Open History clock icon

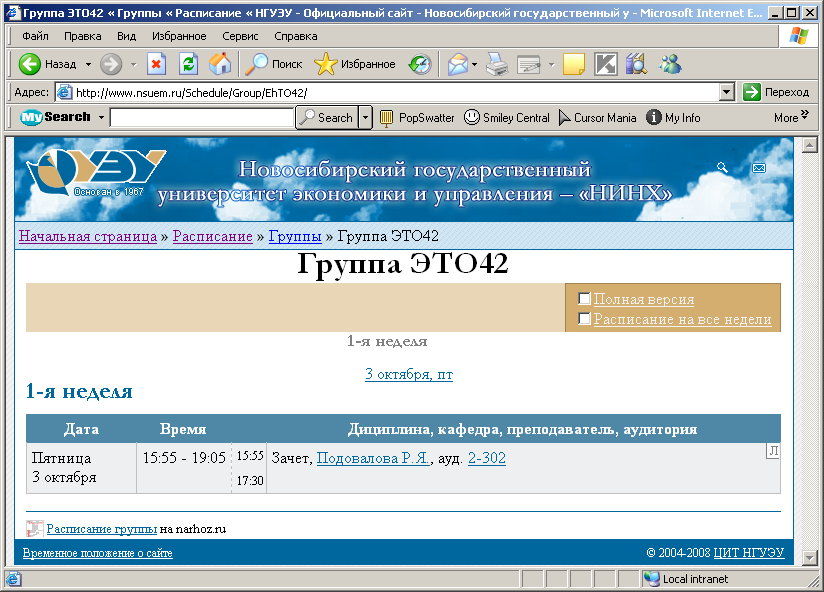[420, 64]
